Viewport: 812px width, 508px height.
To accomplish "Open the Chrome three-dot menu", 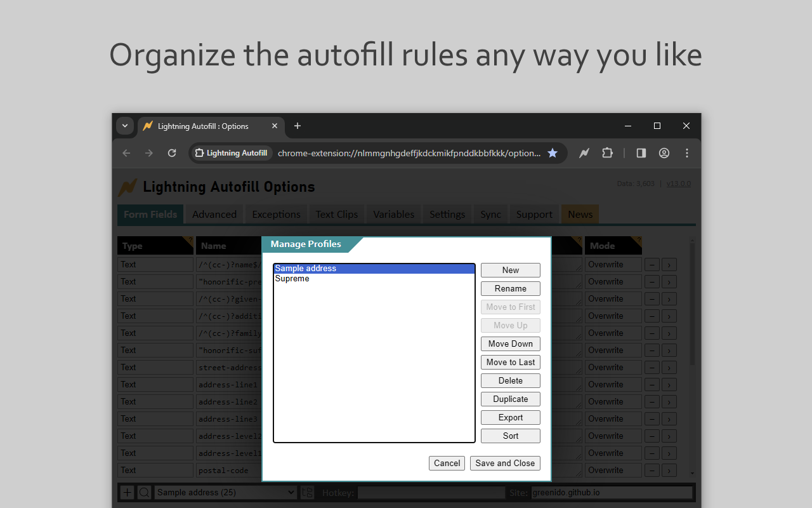I will [x=687, y=153].
